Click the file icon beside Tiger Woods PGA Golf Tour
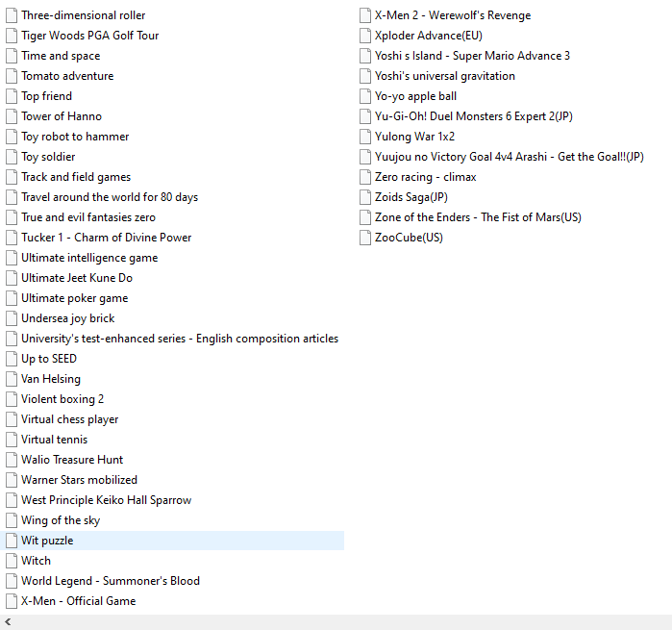Viewport: 672px width, 630px height. [x=12, y=36]
